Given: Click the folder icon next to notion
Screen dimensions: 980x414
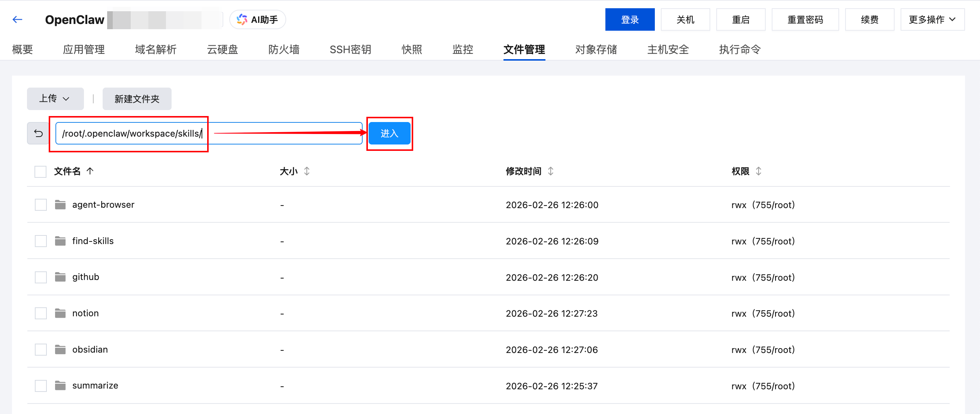Looking at the screenshot, I should (x=60, y=313).
